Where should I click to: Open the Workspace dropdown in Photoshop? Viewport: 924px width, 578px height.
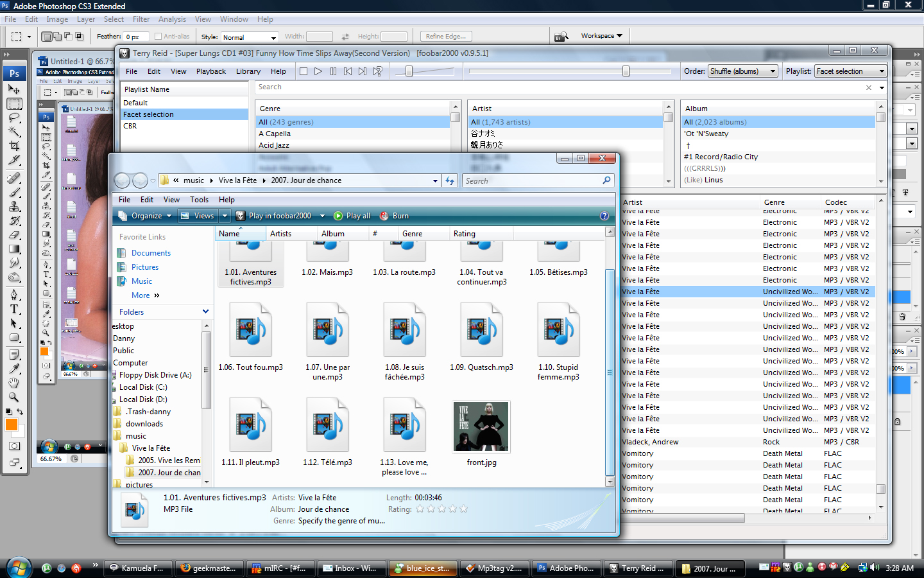click(601, 36)
